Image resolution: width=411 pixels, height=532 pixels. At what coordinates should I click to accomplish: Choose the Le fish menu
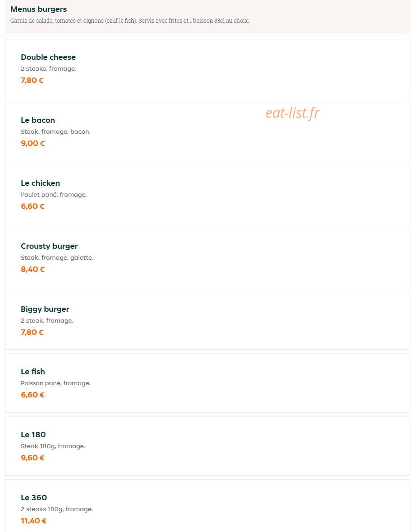tap(208, 383)
